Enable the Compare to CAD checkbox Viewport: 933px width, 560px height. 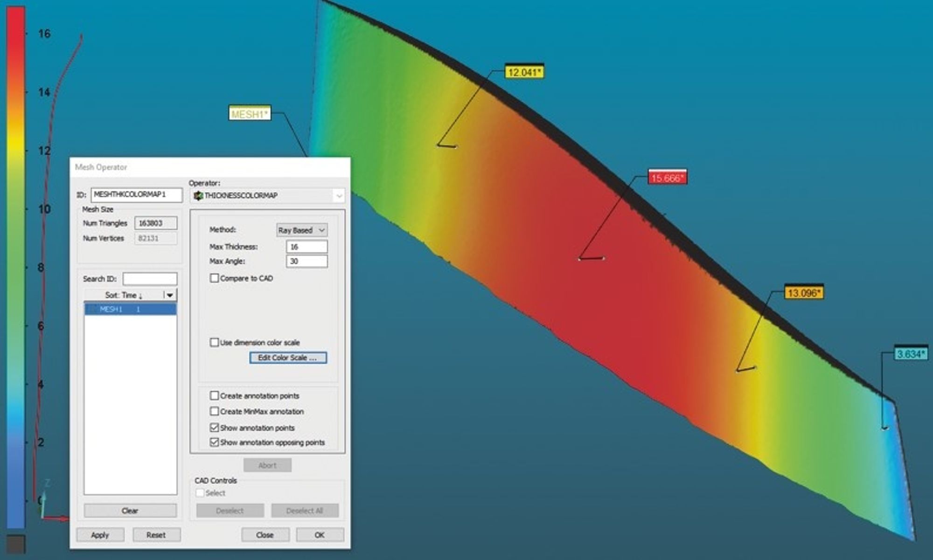214,278
